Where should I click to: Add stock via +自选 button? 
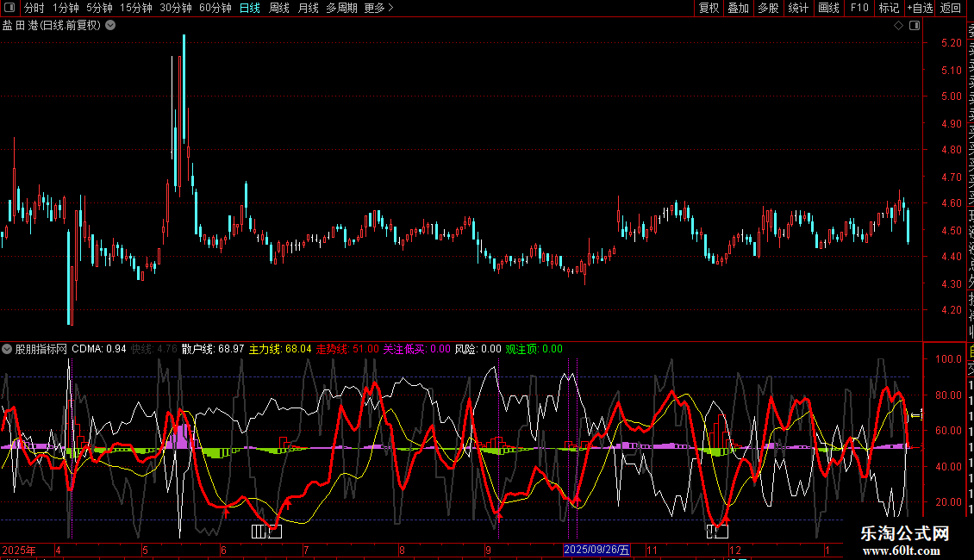(x=920, y=9)
